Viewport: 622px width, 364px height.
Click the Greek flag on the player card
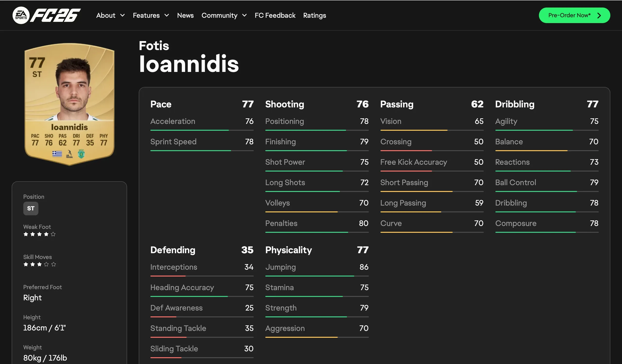pyautogui.click(x=57, y=154)
